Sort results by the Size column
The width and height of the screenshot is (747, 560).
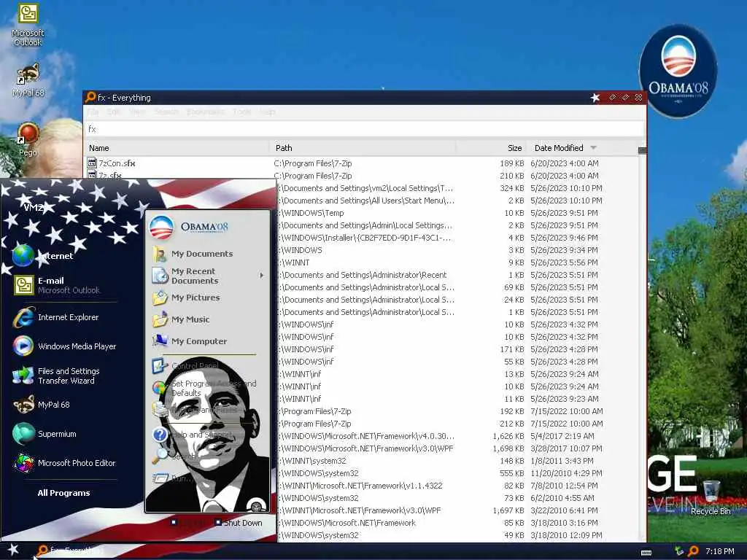click(491, 148)
